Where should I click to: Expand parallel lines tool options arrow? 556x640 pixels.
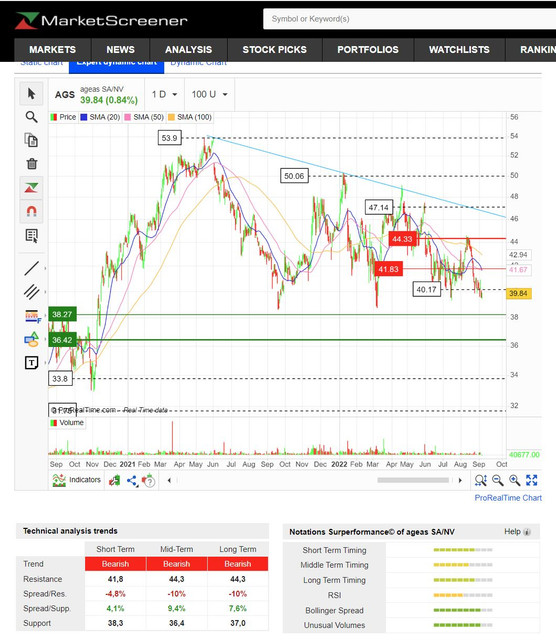(45, 292)
